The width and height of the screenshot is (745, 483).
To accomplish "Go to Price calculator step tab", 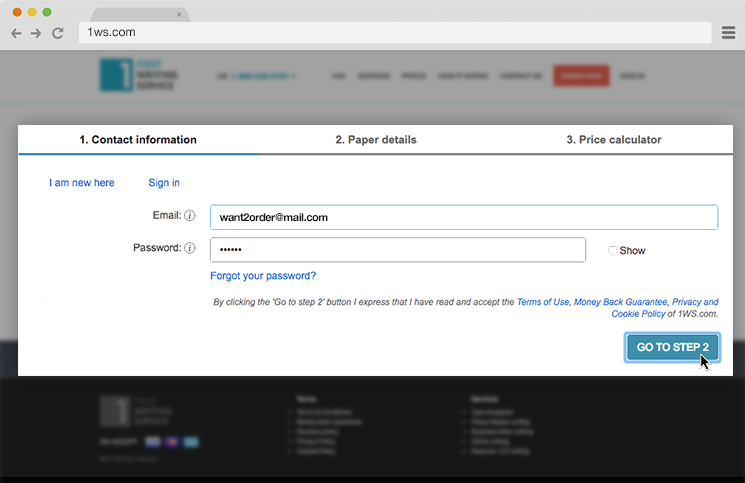I will click(613, 140).
